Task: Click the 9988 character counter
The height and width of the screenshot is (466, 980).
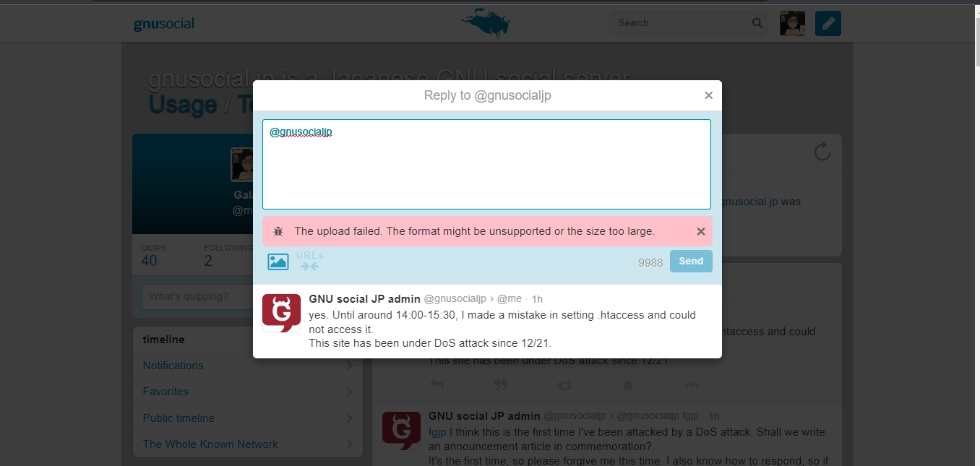Action: coord(650,262)
